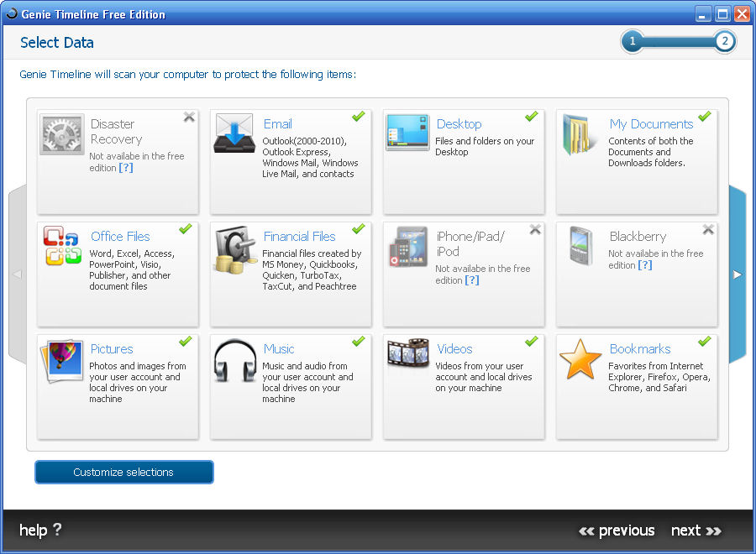756x554 pixels.
Task: Click the Office Files category title
Action: pyautogui.click(x=120, y=237)
